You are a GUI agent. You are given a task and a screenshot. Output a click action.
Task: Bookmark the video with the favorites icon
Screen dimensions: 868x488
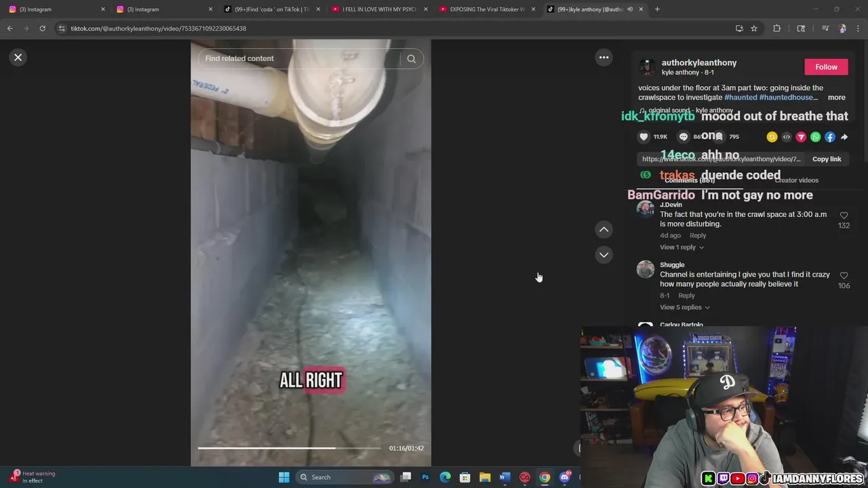719,137
